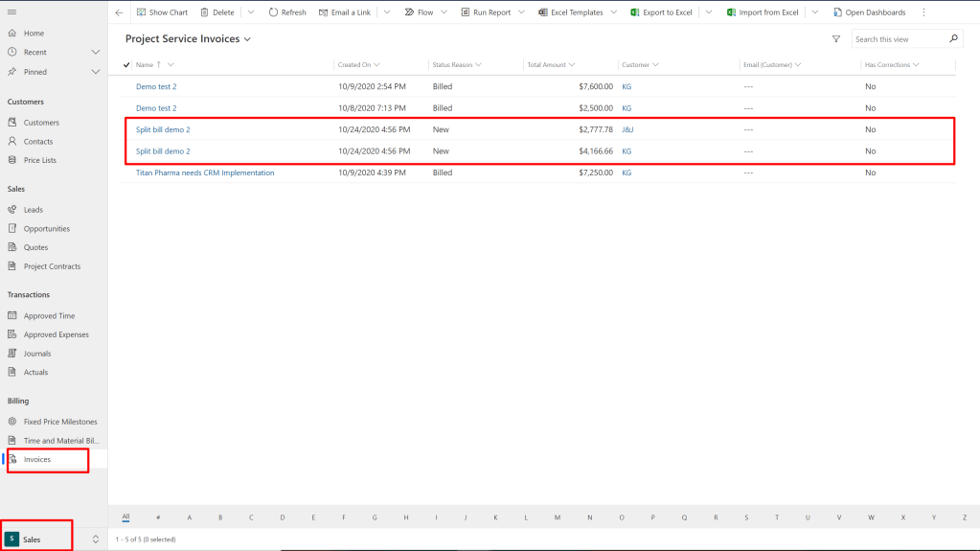Image resolution: width=980 pixels, height=551 pixels.
Task: Click the back arrow in the command bar
Action: point(119,12)
